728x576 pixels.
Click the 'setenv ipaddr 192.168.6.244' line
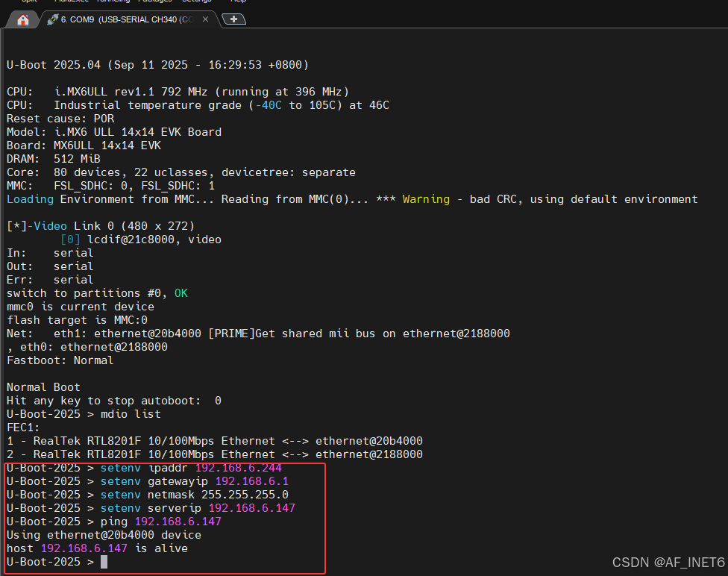[x=144, y=469]
